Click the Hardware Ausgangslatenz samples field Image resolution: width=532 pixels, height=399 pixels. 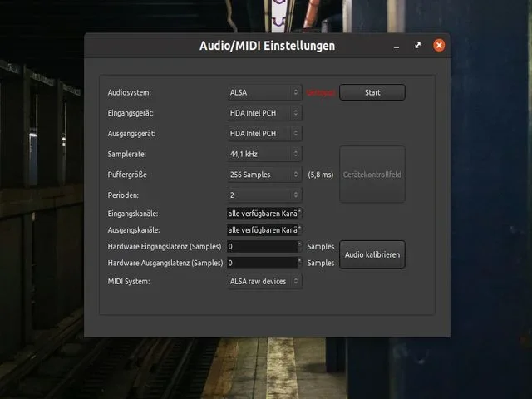[x=263, y=263]
